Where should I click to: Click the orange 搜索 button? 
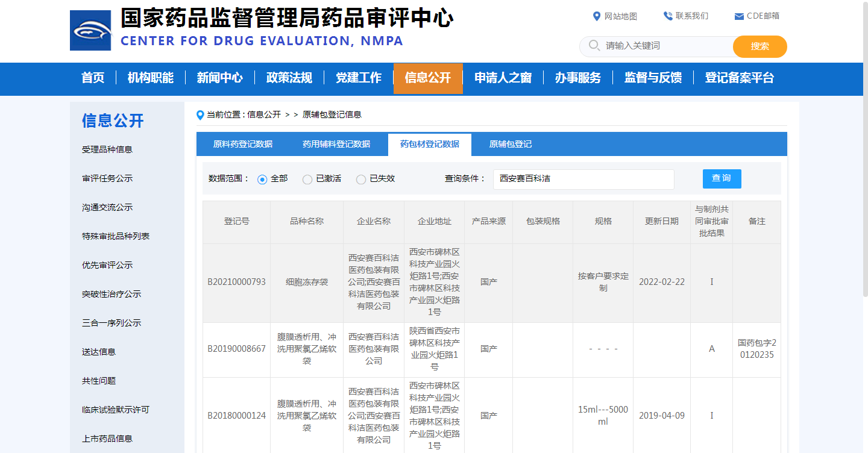[x=760, y=46]
